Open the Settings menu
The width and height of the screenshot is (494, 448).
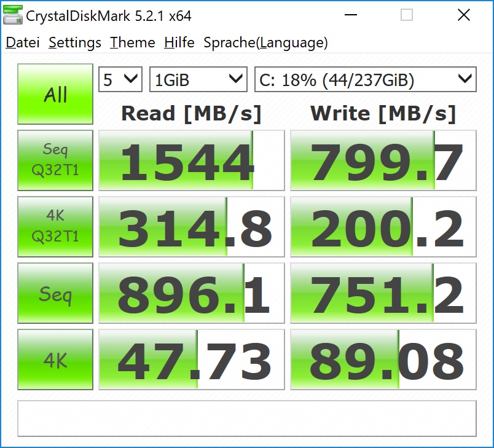[75, 42]
